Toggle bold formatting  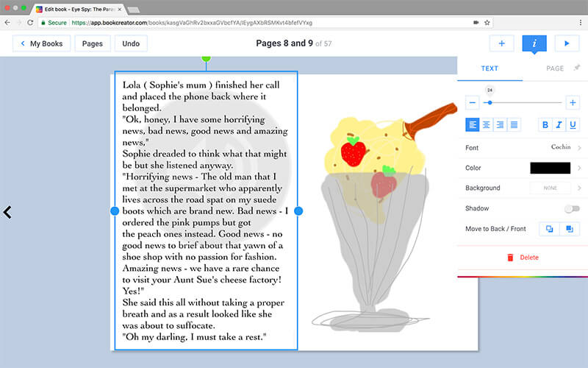point(545,124)
